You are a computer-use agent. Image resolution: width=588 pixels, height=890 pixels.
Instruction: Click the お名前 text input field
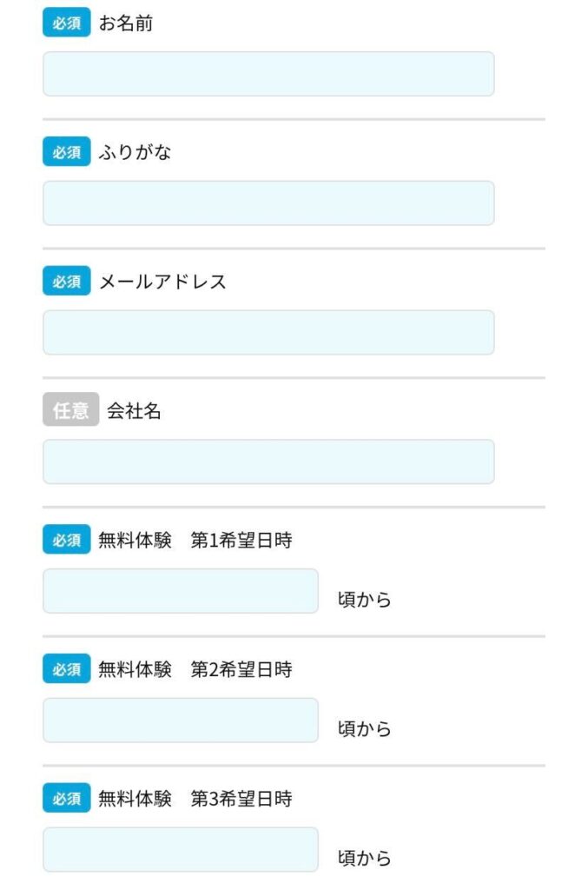pyautogui.click(x=268, y=74)
